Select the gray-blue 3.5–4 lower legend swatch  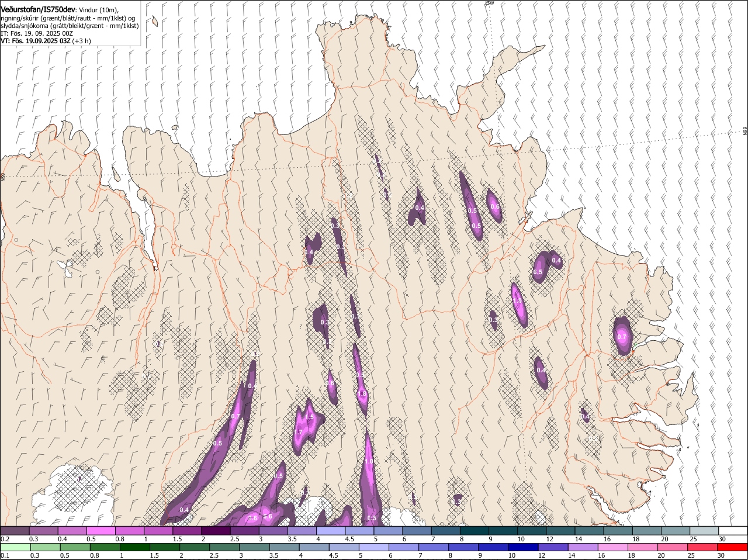point(283,547)
